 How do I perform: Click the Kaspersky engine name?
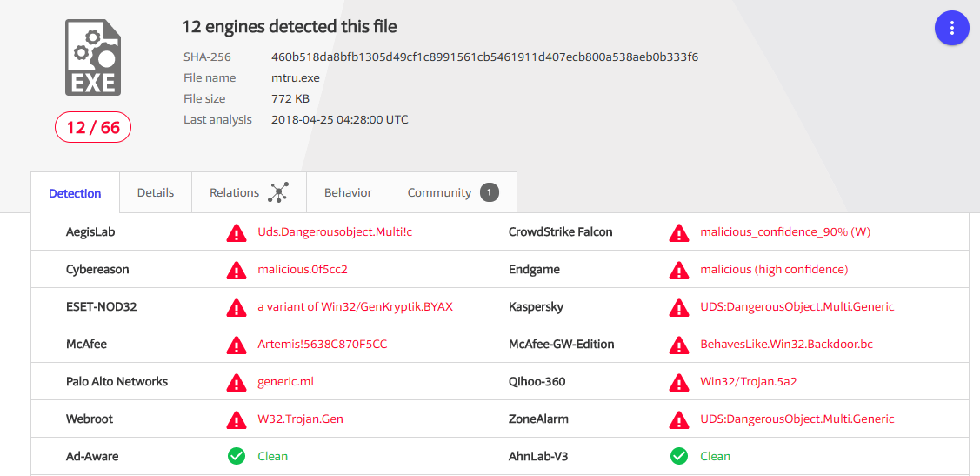pos(537,307)
